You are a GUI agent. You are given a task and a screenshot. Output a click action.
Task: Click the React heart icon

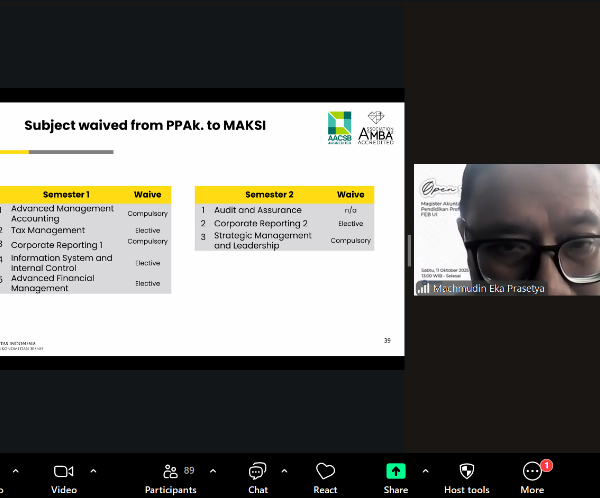325,471
